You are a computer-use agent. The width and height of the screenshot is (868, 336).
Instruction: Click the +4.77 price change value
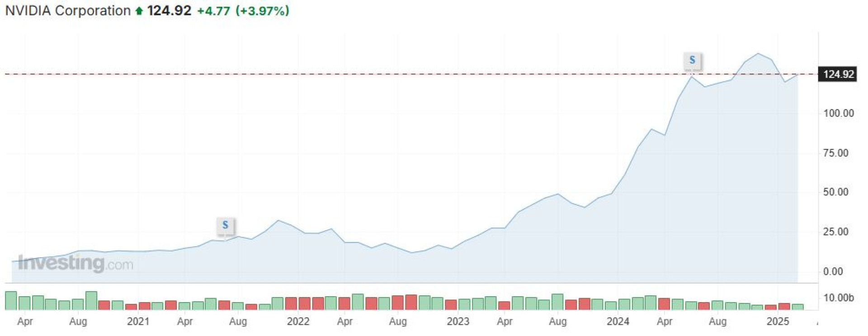pyautogui.click(x=214, y=11)
